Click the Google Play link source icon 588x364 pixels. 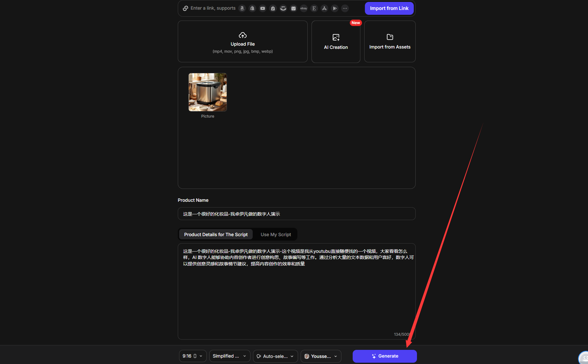335,8
